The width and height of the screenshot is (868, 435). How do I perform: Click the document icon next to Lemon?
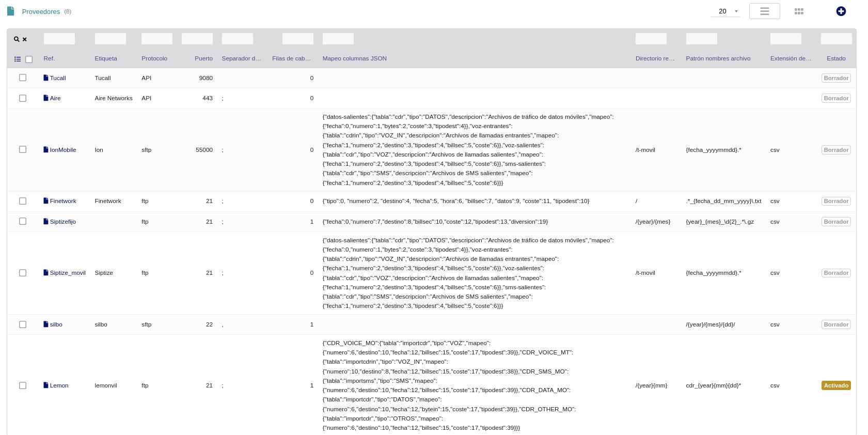pyautogui.click(x=46, y=385)
